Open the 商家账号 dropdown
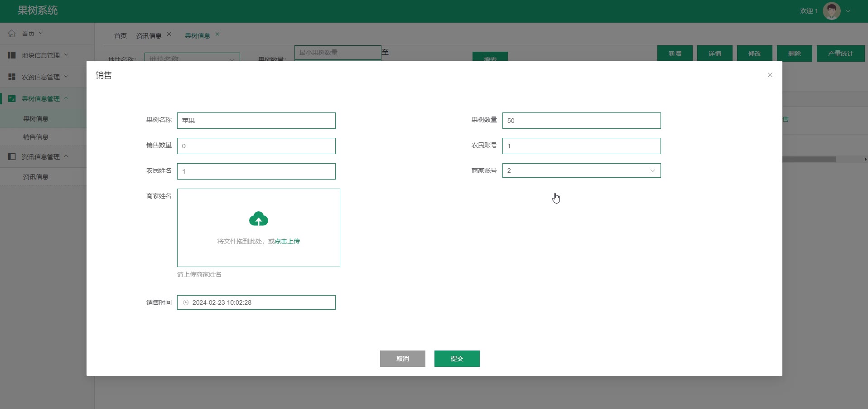Screen dimensions: 868x409 point(581,170)
